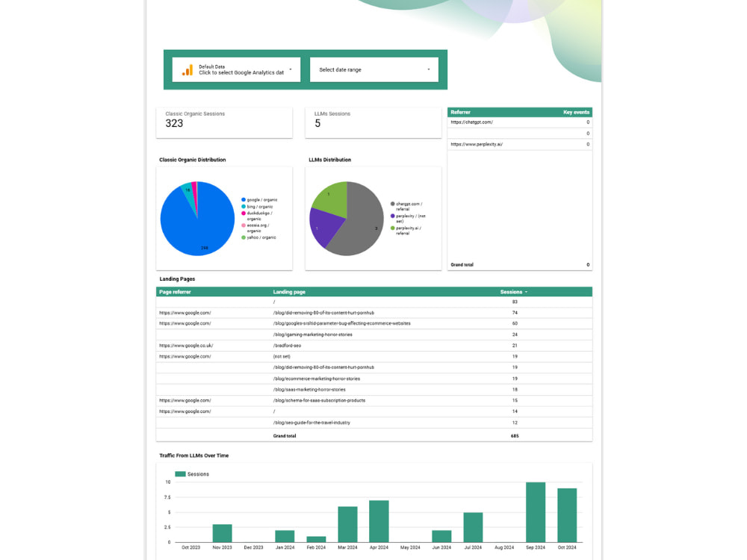Click the perplexity / (not set) legend entry

tap(408, 219)
